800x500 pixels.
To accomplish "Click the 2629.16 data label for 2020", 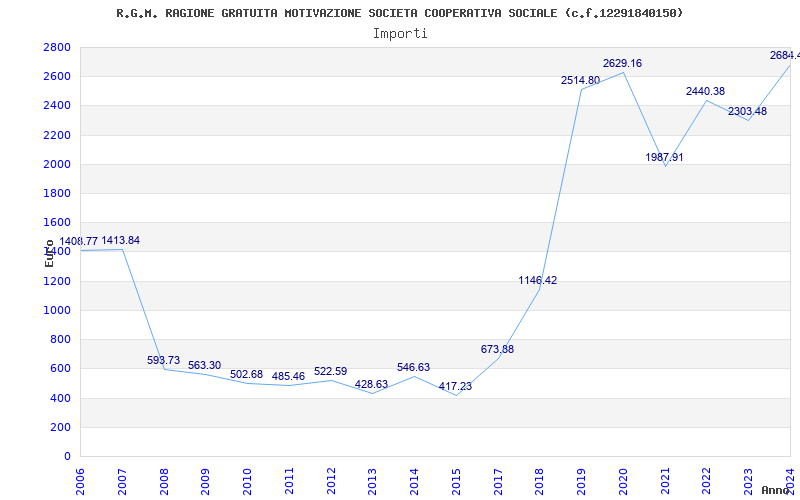I will click(622, 63).
